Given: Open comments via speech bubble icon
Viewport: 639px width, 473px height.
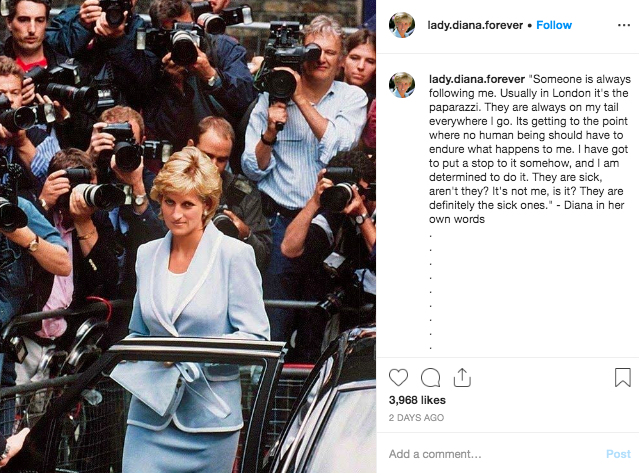Looking at the screenshot, I should (430, 377).
